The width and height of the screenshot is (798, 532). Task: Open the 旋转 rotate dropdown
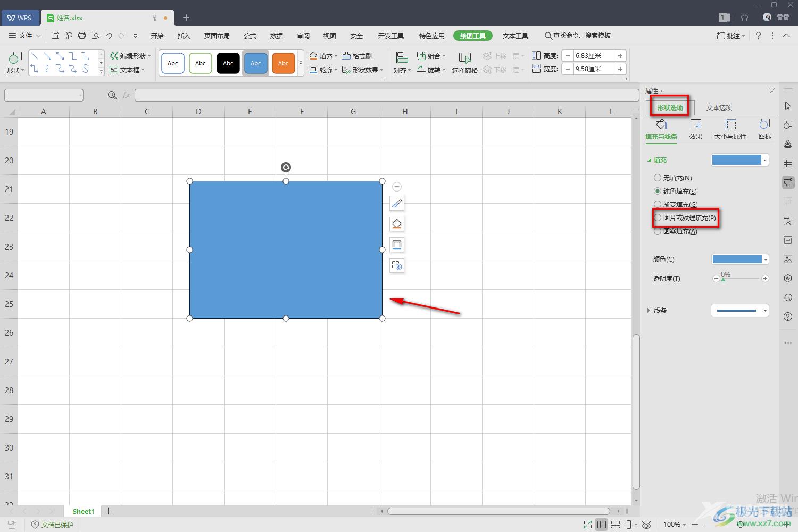pyautogui.click(x=431, y=70)
